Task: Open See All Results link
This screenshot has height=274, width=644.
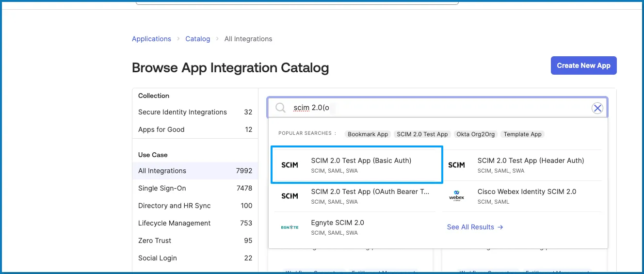Action: click(x=475, y=227)
